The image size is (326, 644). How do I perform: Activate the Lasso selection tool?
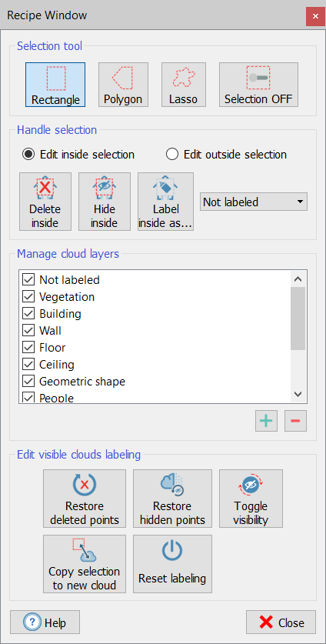click(x=184, y=85)
